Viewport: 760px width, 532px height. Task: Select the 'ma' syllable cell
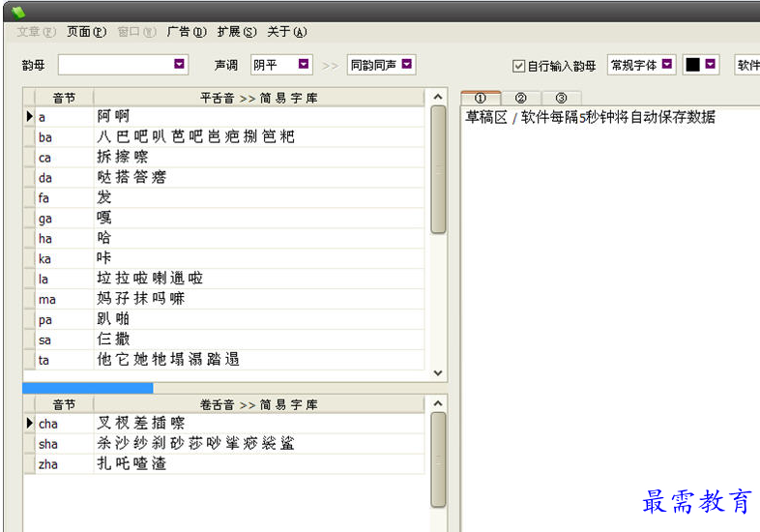[64, 299]
